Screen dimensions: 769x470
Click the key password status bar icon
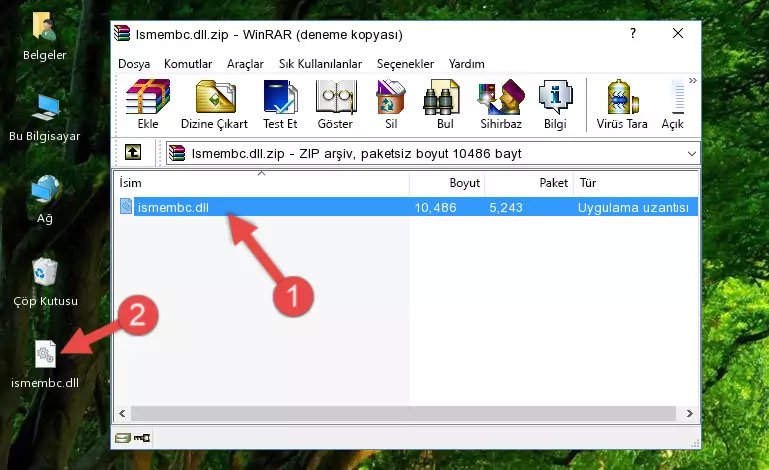pos(142,438)
